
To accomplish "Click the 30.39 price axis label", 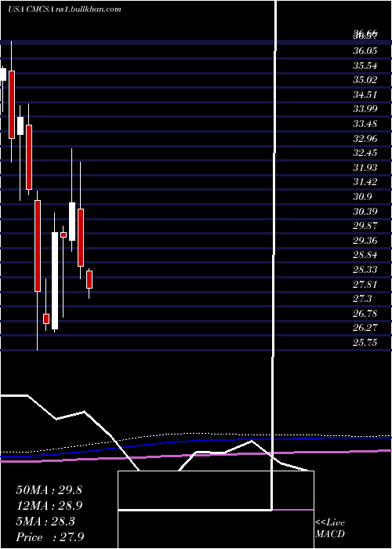I will click(365, 212).
